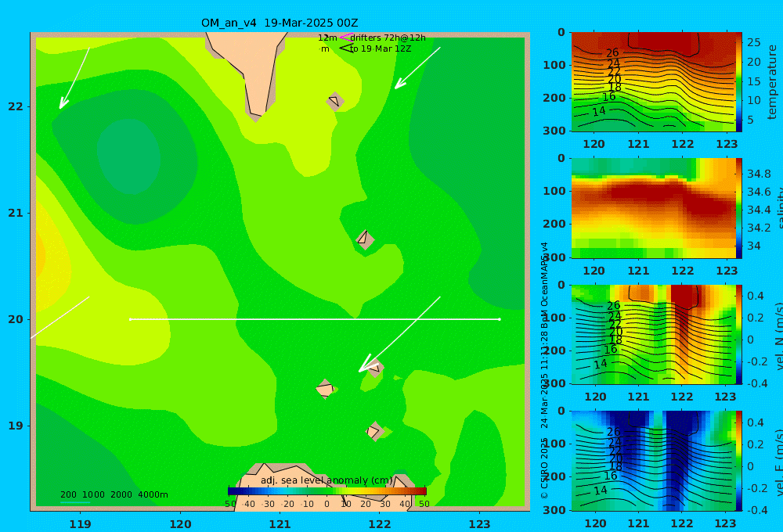Click the "34.8" salinity colorbar tick
Screen dimensions: 783x532
tap(759, 174)
